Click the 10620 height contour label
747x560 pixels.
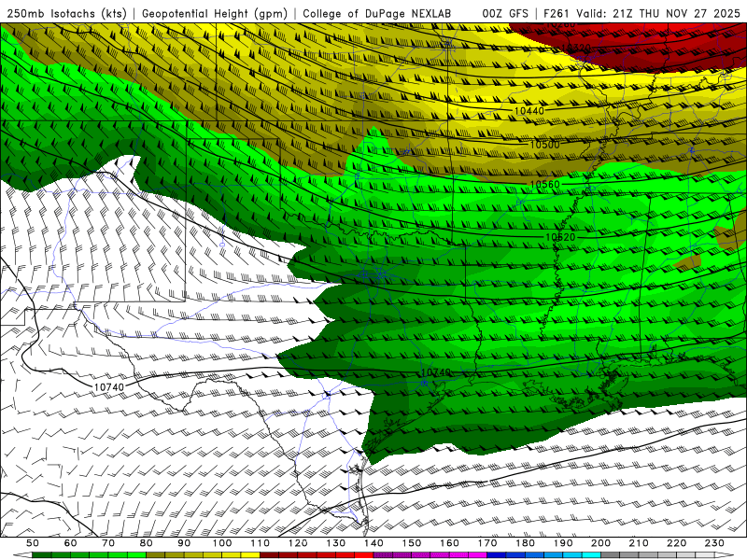point(560,237)
